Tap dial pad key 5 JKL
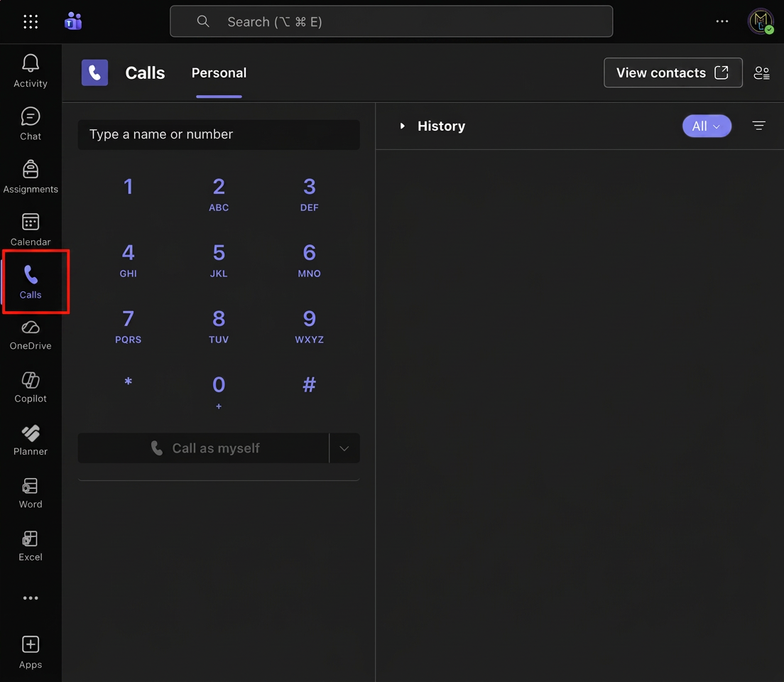This screenshot has height=682, width=784. (219, 260)
